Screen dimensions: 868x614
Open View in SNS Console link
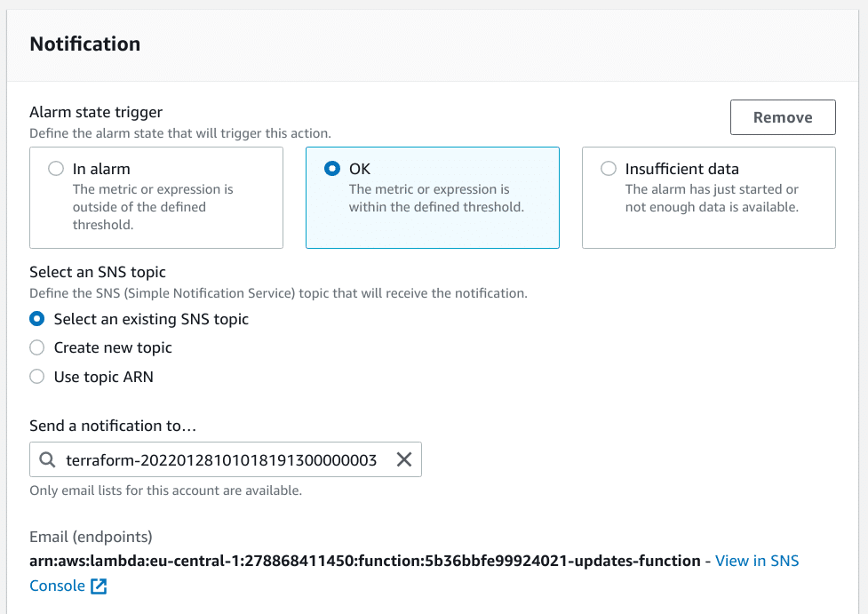click(x=756, y=561)
